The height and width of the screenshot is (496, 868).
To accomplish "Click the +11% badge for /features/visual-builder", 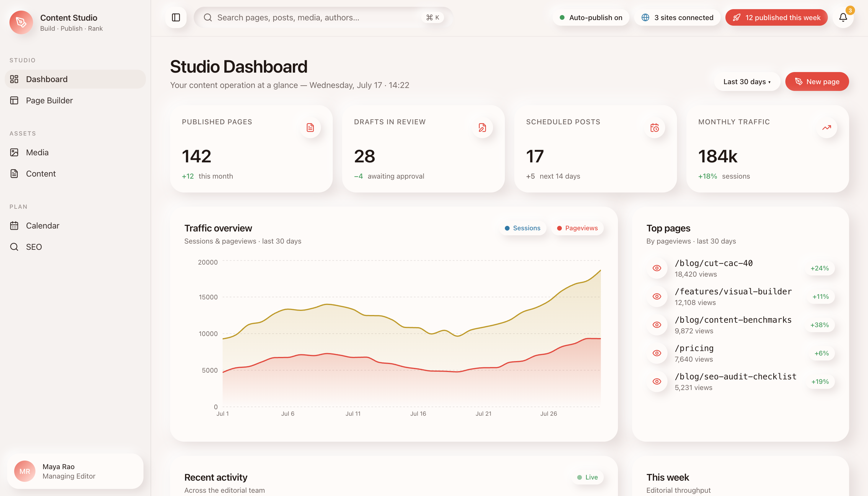I will 821,296.
